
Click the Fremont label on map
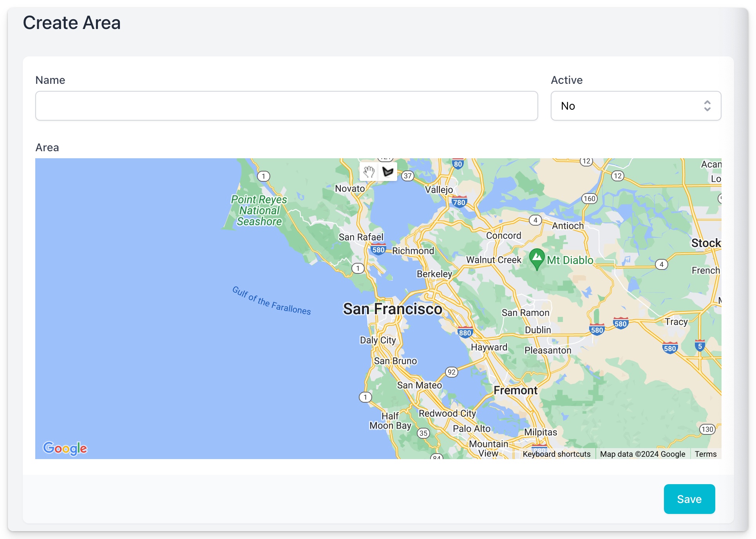[515, 390]
